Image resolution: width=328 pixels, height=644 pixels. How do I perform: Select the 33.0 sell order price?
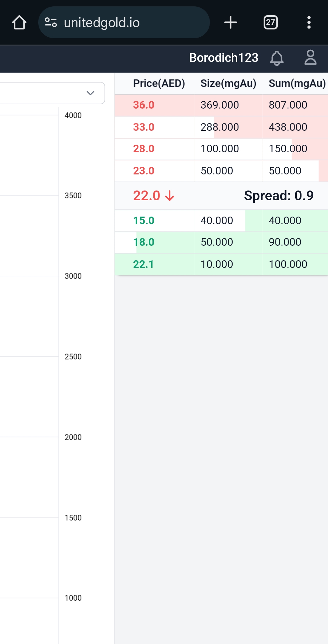(144, 127)
